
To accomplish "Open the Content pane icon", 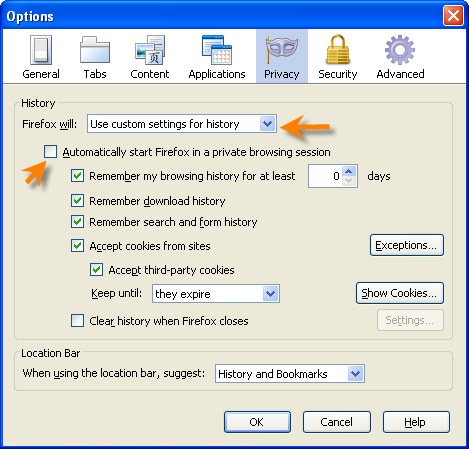I will coord(150,50).
